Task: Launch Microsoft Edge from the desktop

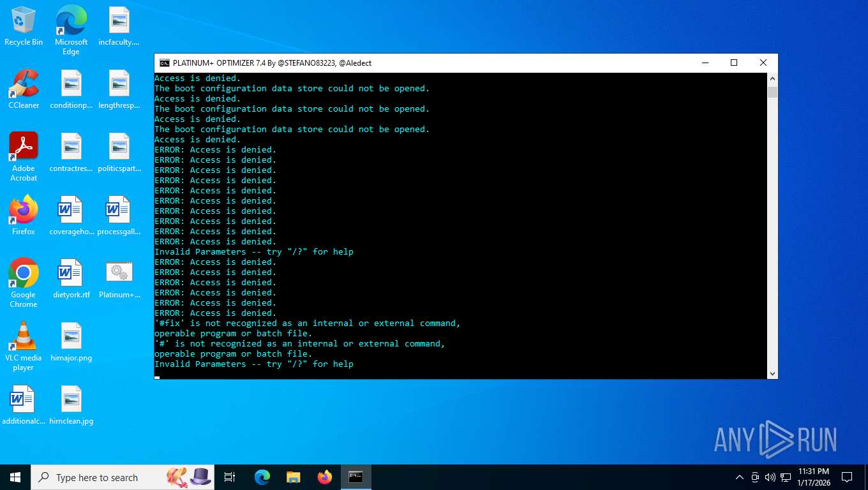Action: [71, 31]
